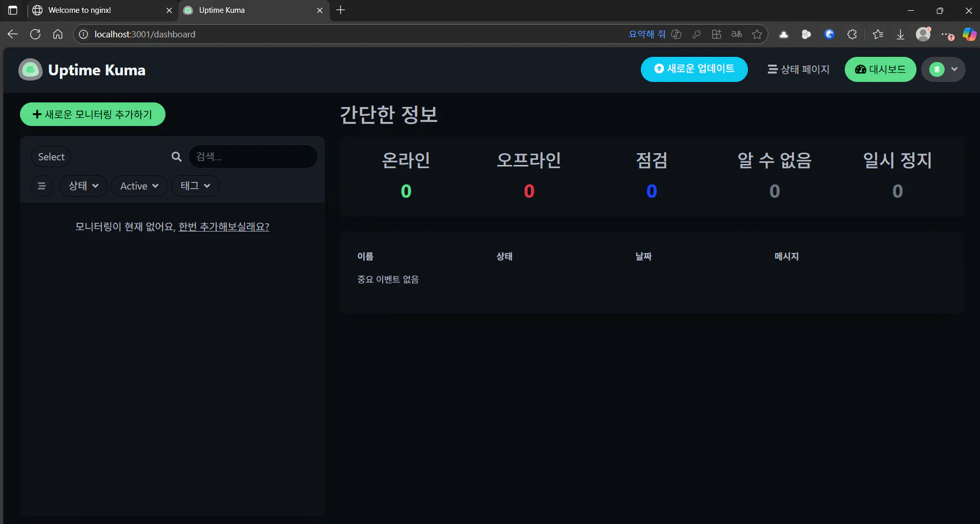Click the 날짜 column header
This screenshot has height=524, width=980.
(643, 257)
